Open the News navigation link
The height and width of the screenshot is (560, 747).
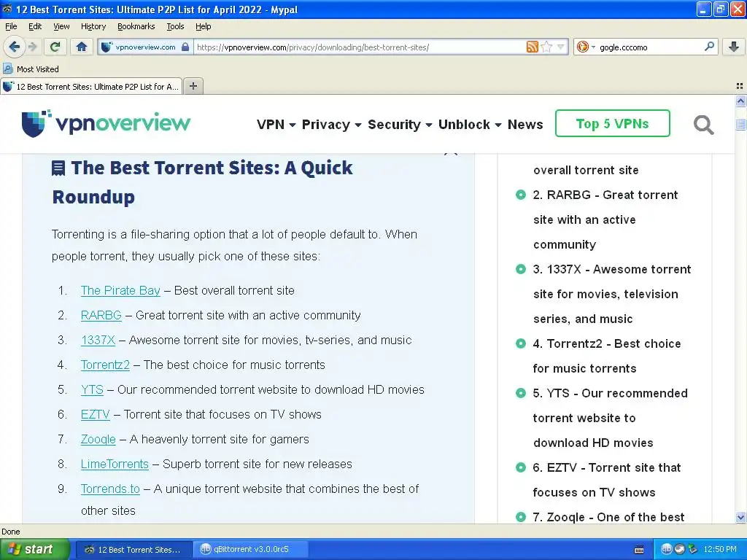(x=525, y=124)
